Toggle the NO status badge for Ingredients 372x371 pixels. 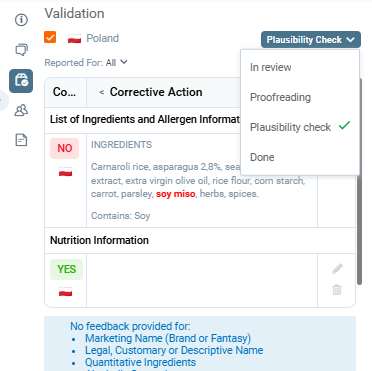click(65, 148)
